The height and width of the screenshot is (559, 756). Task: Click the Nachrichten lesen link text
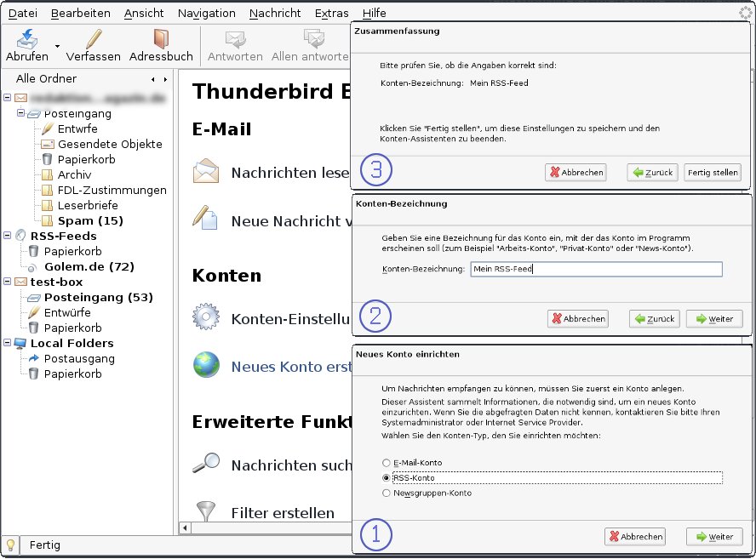point(290,173)
